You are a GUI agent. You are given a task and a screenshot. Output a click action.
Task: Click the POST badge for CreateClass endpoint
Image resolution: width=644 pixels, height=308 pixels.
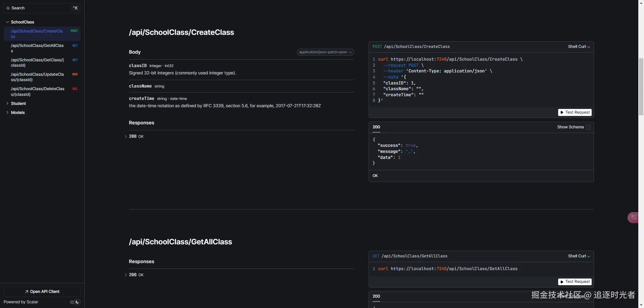coord(74,31)
